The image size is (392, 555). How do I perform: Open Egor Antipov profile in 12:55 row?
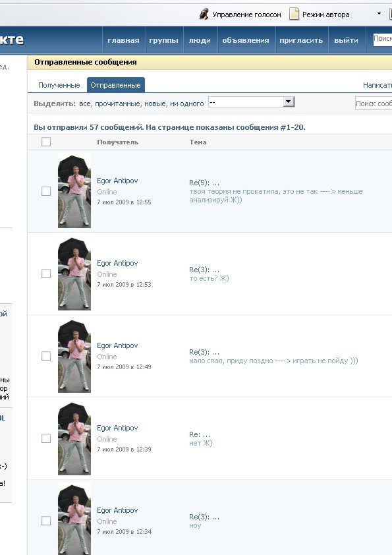click(x=117, y=181)
